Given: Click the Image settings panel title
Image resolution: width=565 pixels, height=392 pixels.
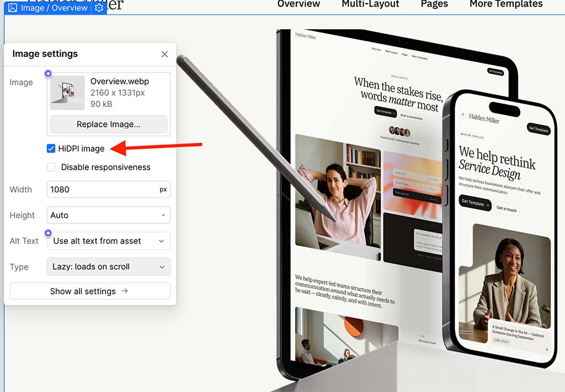Looking at the screenshot, I should coord(45,53).
